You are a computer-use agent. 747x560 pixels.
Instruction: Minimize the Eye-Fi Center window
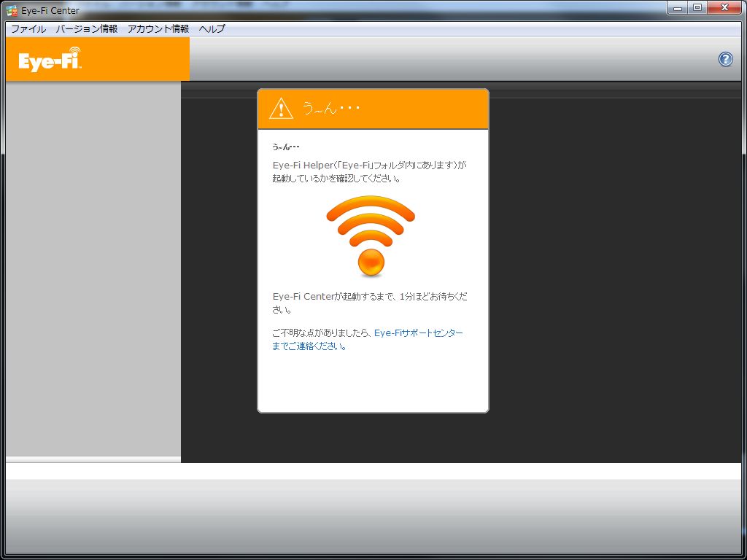click(x=678, y=8)
